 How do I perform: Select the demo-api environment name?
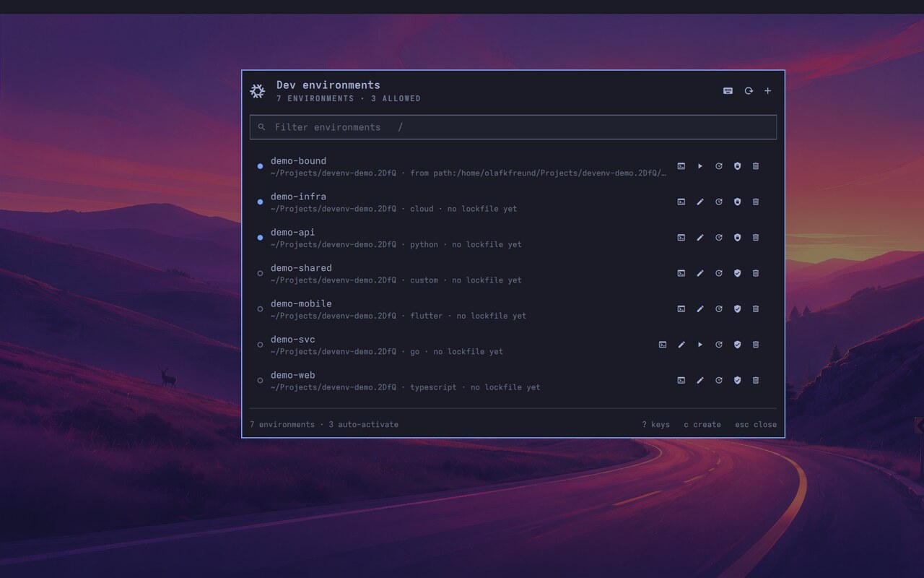point(292,233)
